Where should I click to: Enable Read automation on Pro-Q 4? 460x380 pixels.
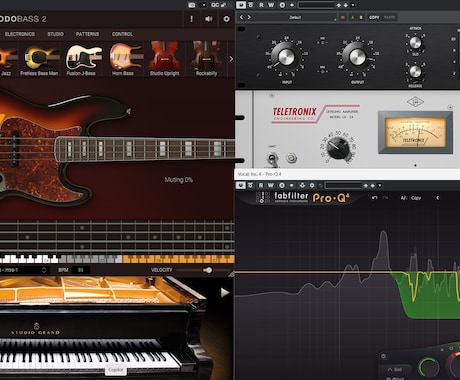[x=261, y=185]
